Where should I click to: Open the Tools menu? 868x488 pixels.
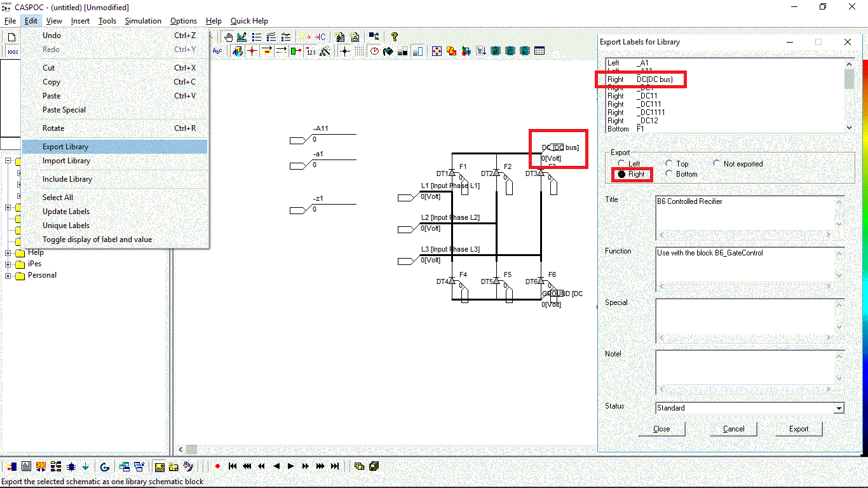tap(107, 21)
